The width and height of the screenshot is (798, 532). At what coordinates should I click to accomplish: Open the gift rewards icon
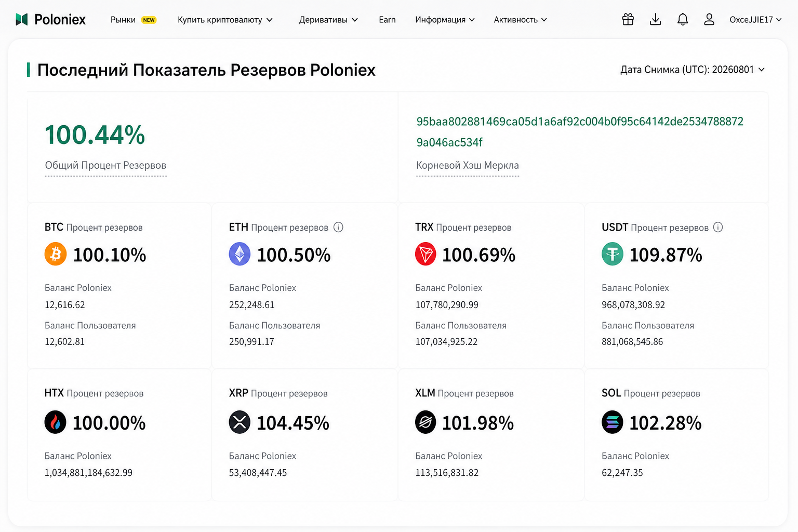point(628,19)
